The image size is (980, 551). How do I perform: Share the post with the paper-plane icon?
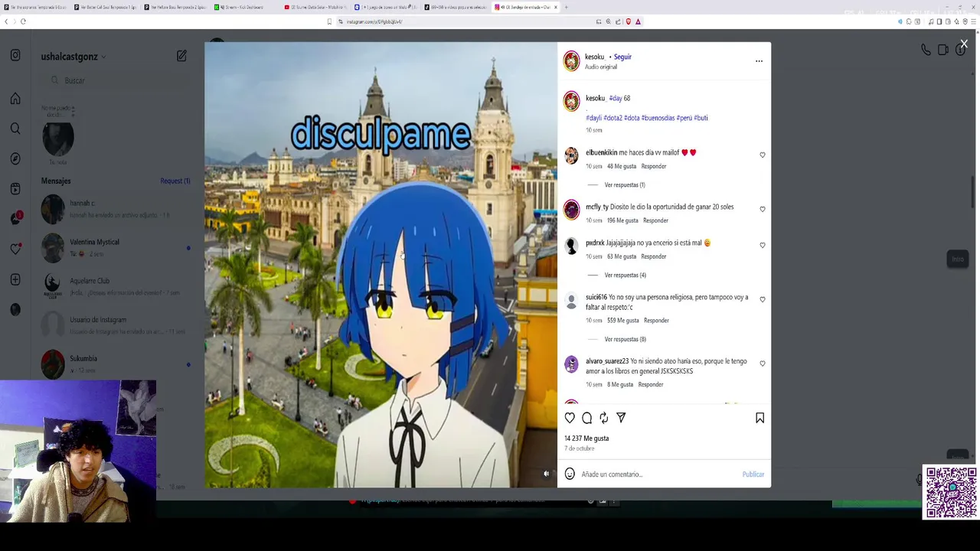coord(621,418)
